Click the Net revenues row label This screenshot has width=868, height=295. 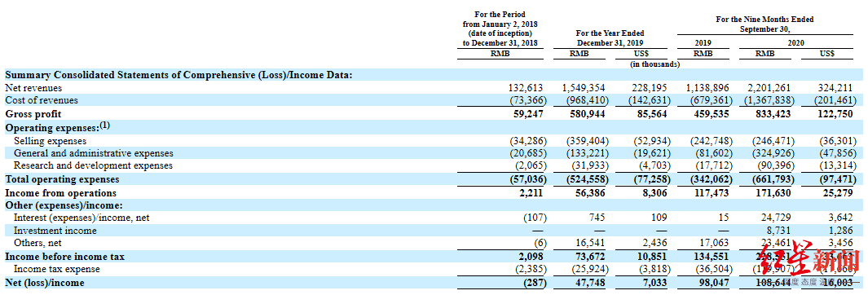[33, 88]
